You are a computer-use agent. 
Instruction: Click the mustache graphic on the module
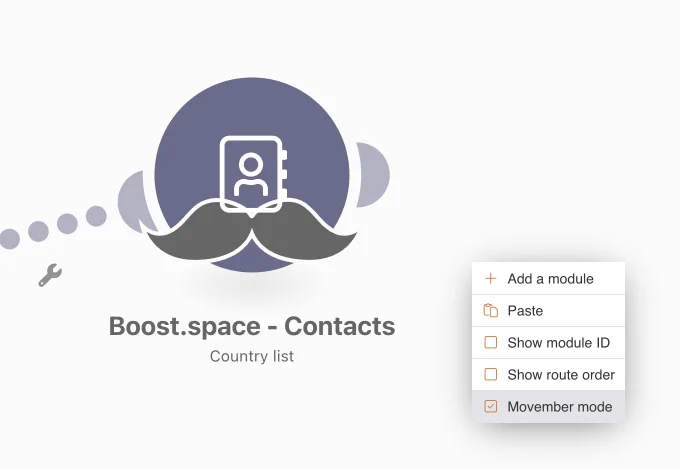pos(252,230)
